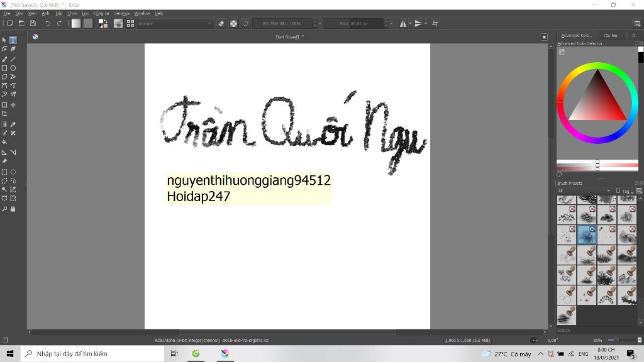Save the document with the toolbar icon
The image size is (644, 362).
33,23
